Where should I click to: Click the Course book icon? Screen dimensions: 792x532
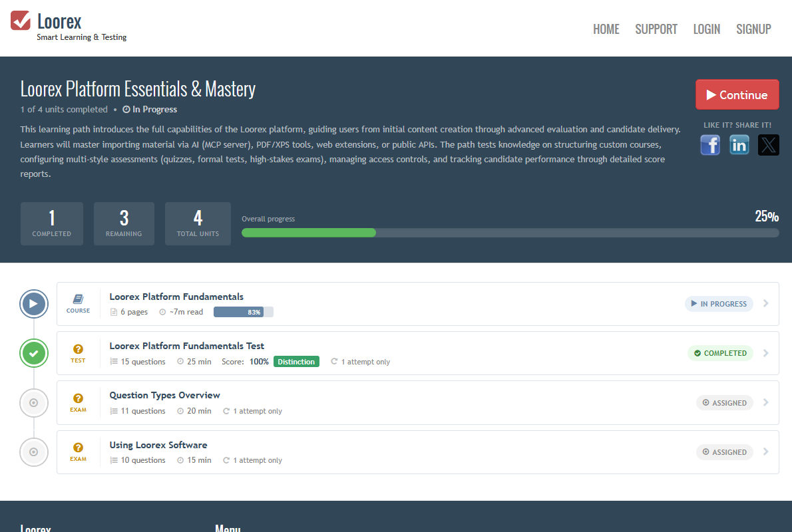(x=79, y=299)
